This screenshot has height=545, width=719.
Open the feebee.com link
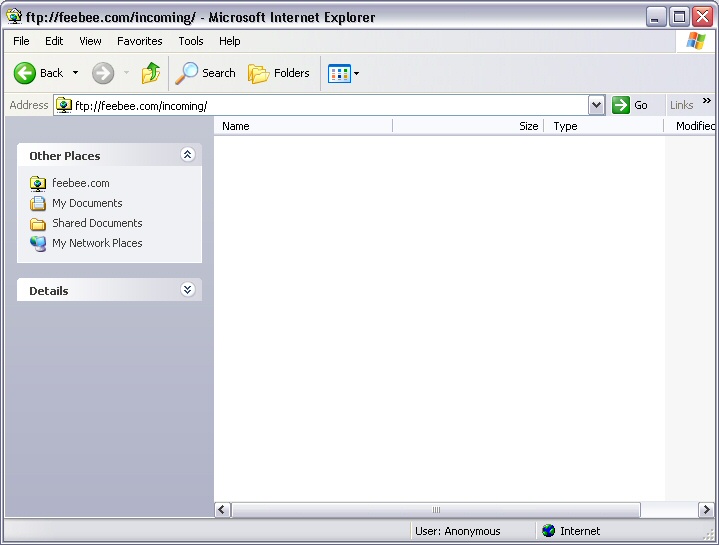[x=81, y=183]
